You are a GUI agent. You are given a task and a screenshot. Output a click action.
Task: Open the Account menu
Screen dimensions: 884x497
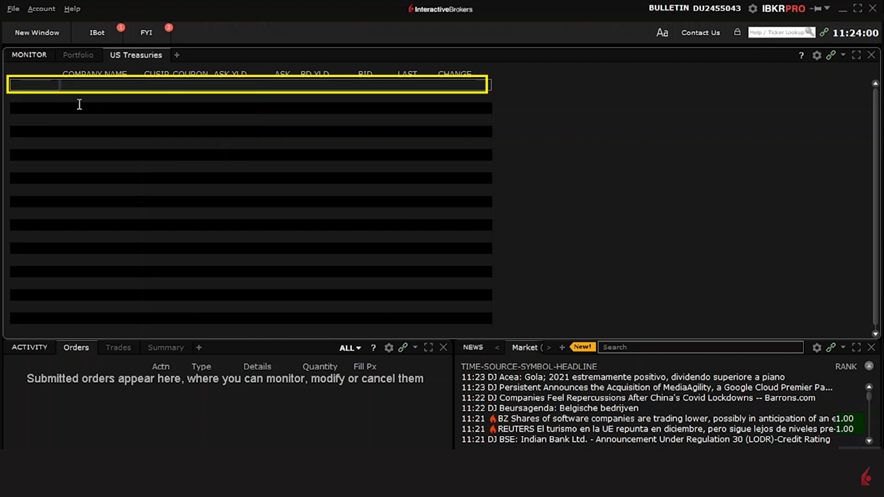(41, 9)
